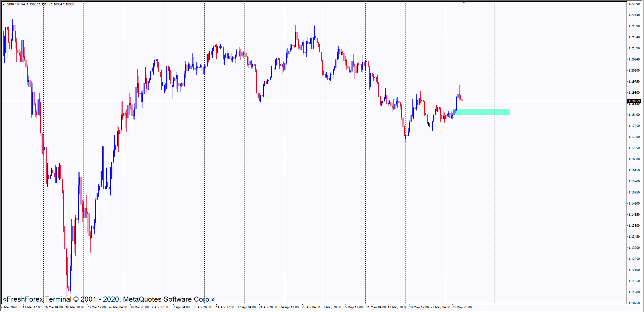Click the FreshForex Terminal copyright text
The width and height of the screenshot is (644, 312).
click(x=109, y=299)
